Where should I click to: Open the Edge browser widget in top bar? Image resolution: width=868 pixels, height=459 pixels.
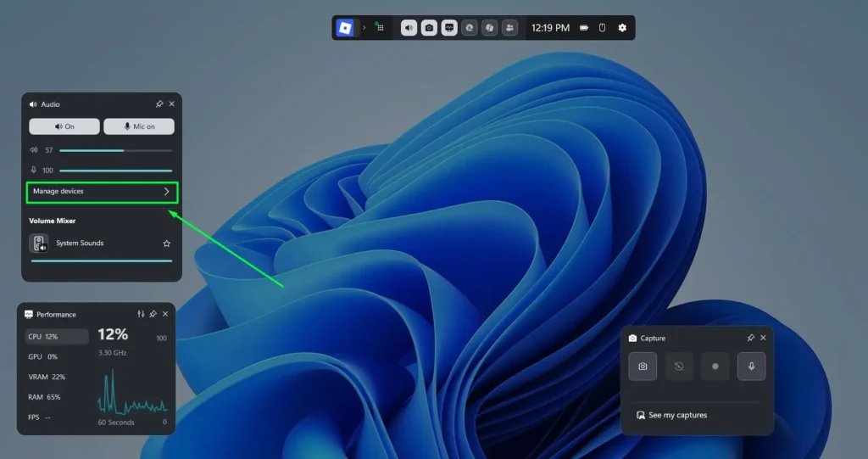pos(470,28)
